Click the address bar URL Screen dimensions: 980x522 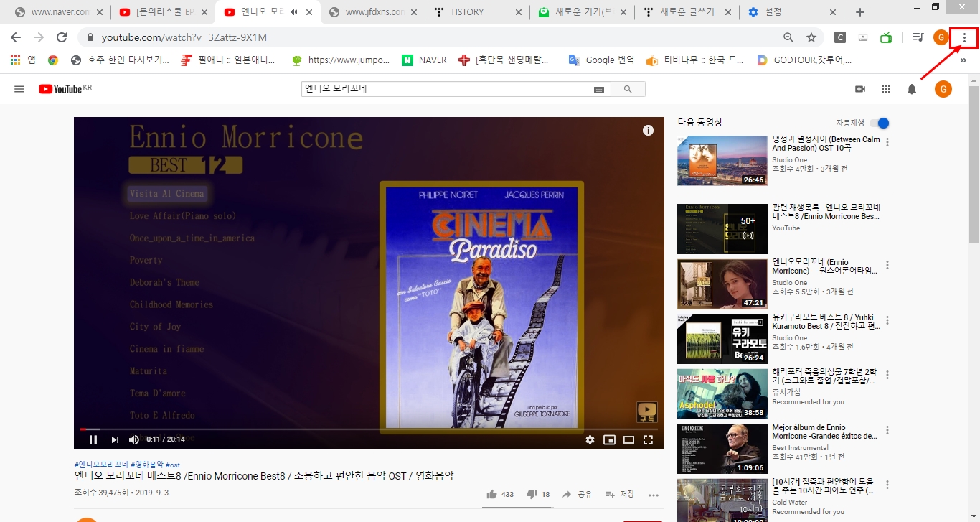pos(184,37)
